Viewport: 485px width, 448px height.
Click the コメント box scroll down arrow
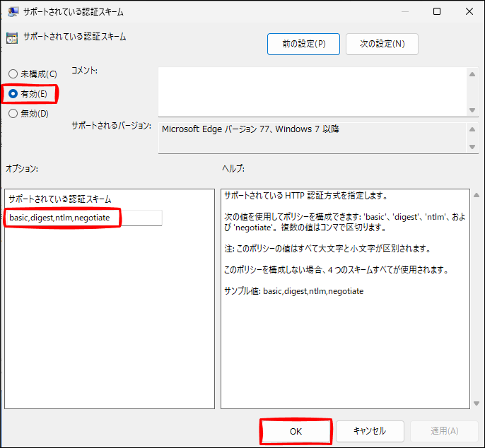coord(472,110)
